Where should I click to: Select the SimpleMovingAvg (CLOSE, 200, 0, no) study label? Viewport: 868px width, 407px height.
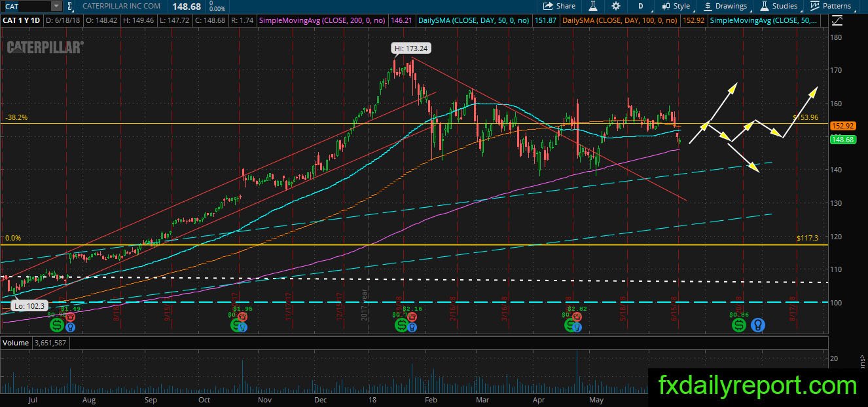[321, 20]
